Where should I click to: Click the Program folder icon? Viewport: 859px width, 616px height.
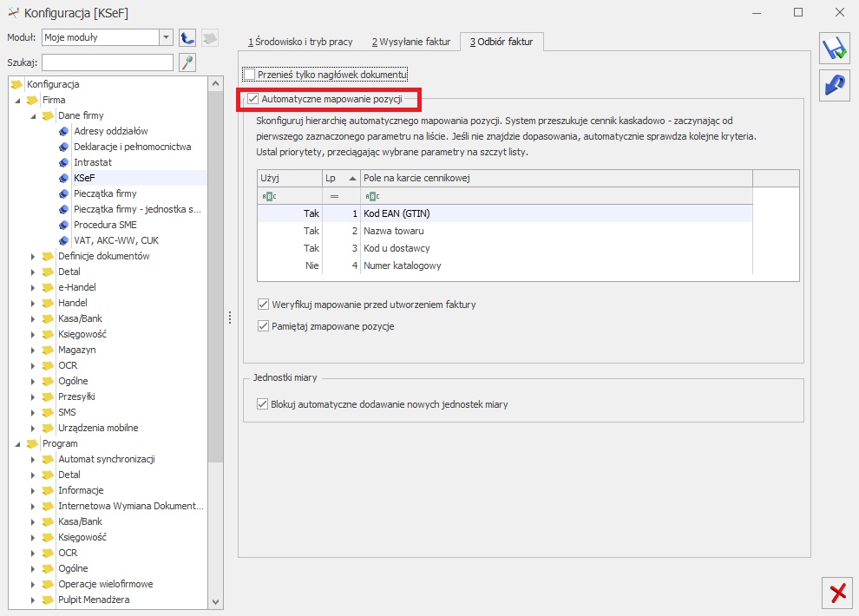[x=33, y=443]
